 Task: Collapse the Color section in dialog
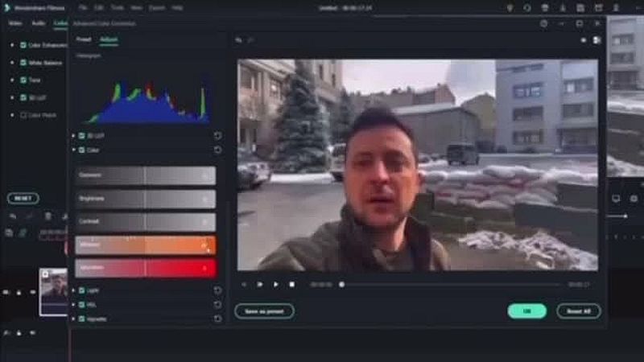pyautogui.click(x=73, y=150)
